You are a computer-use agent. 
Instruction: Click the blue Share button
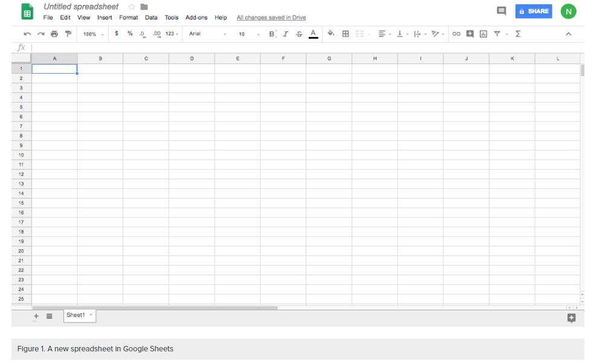click(534, 11)
